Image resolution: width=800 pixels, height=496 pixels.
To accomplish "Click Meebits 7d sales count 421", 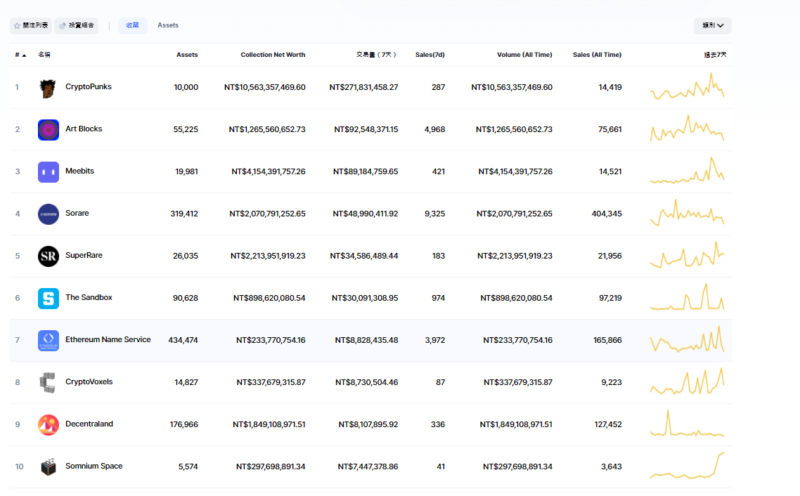I will point(439,171).
